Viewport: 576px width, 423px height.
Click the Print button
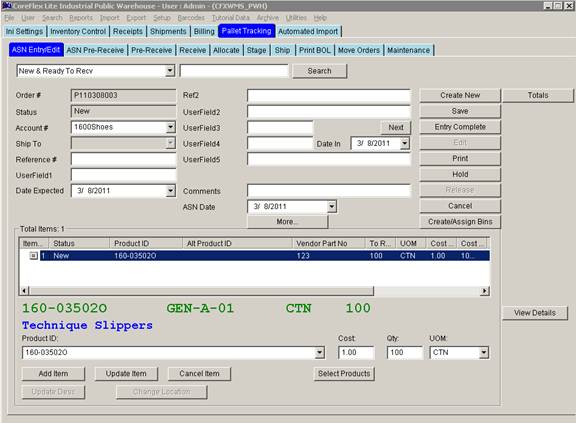(x=460, y=158)
